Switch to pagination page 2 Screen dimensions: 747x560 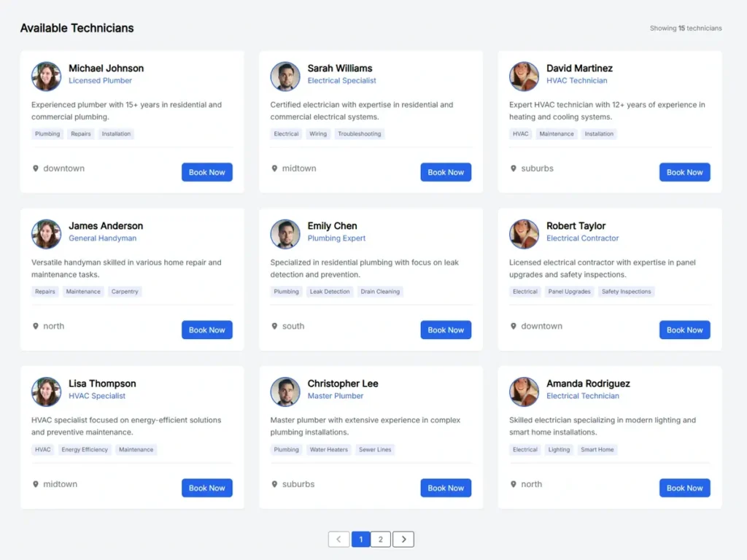pyautogui.click(x=381, y=539)
